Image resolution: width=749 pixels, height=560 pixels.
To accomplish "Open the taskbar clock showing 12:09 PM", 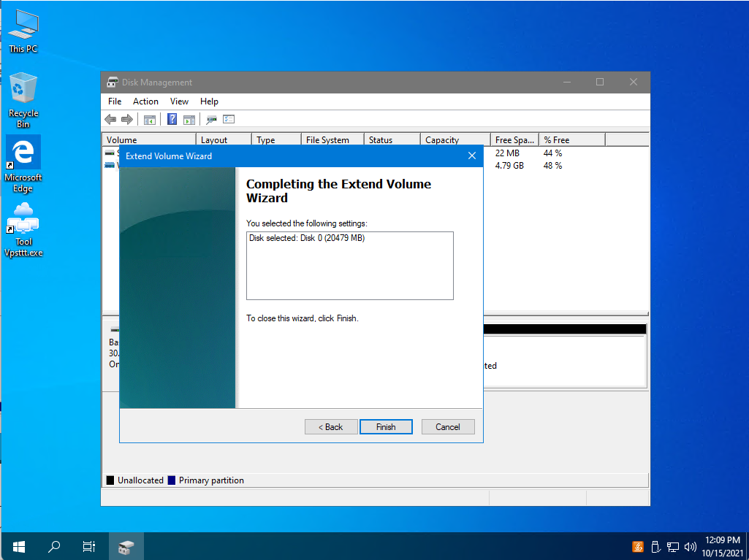I will (x=722, y=547).
